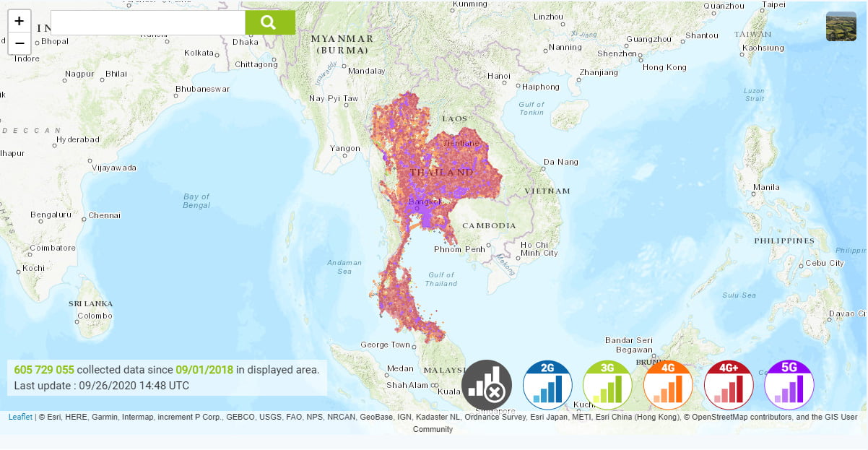Submit search with the green magnifier button
This screenshot has width=868, height=450.
[270, 22]
